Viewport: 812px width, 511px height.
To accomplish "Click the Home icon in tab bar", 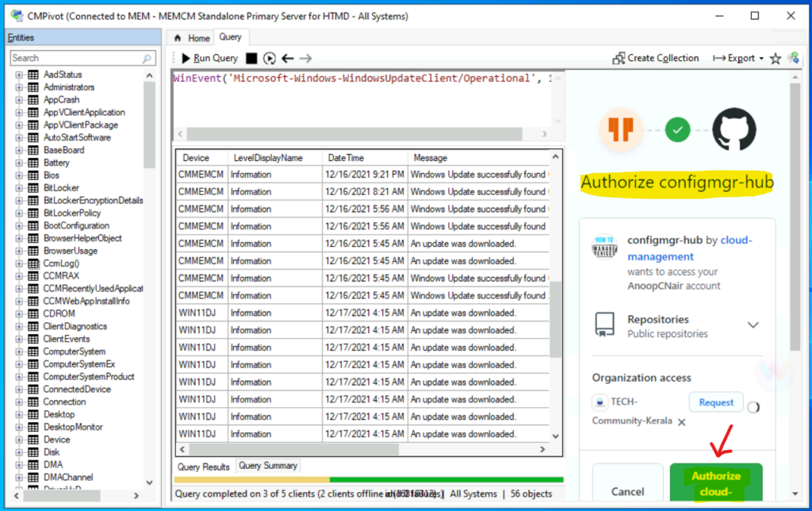I will pos(178,38).
